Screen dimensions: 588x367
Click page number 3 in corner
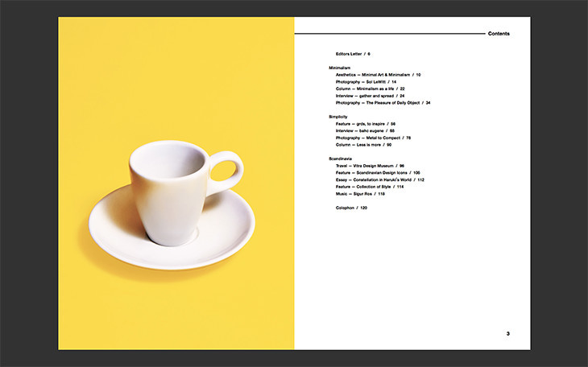point(507,333)
